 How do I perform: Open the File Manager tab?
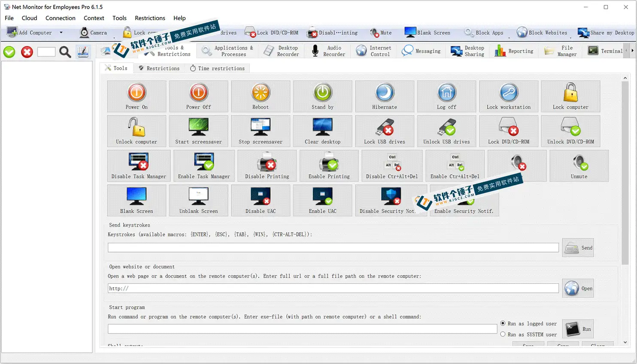click(x=561, y=51)
